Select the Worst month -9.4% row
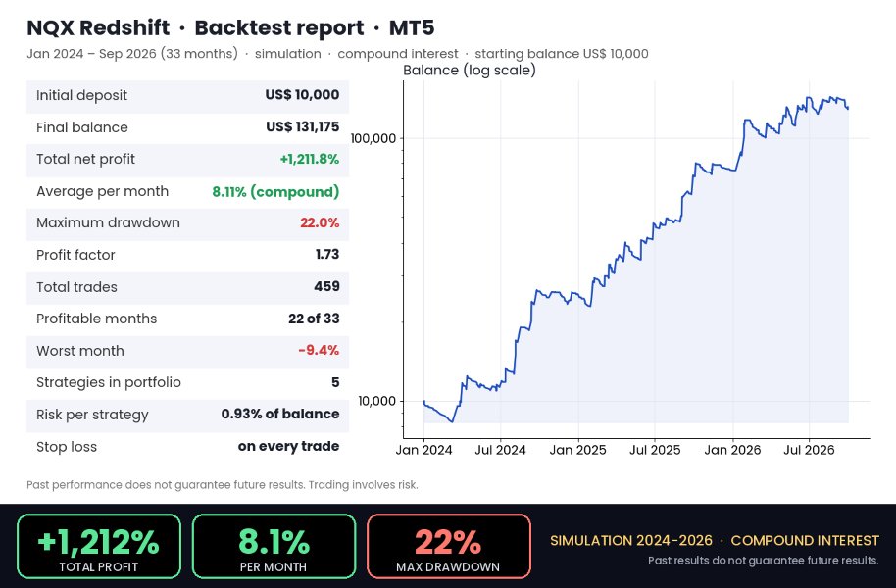896x588 pixels. click(187, 351)
